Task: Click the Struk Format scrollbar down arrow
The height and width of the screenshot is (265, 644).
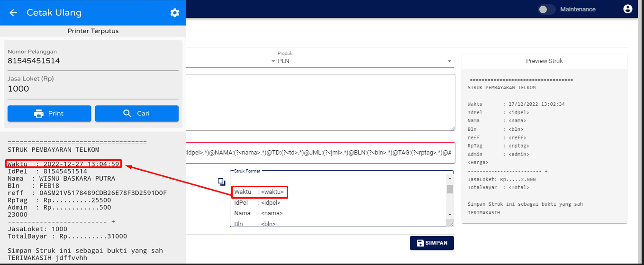Action: point(450,215)
